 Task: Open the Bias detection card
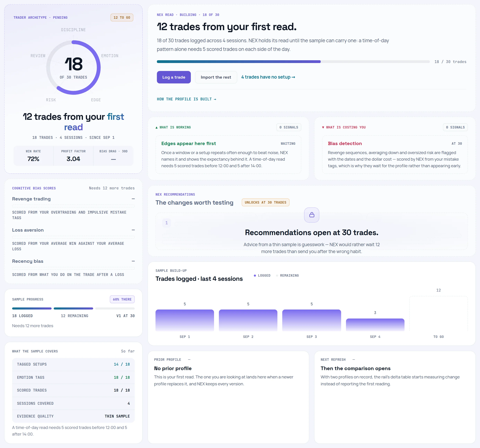(x=395, y=154)
